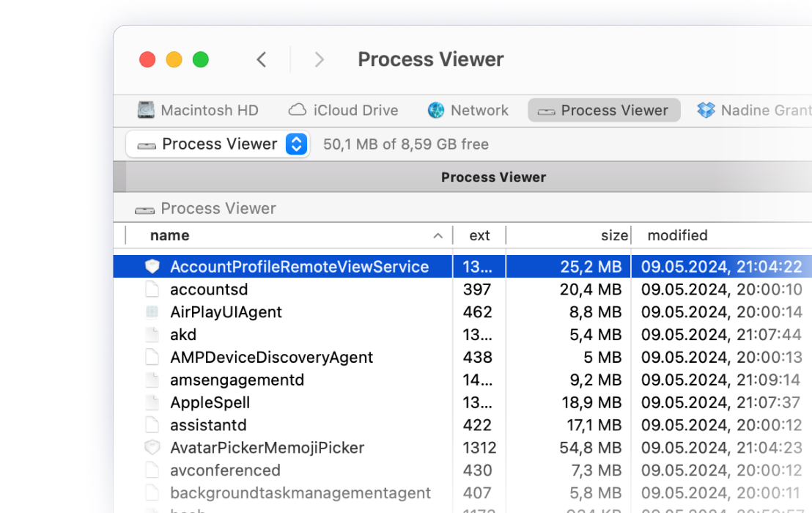The height and width of the screenshot is (513, 812).
Task: Click the AppleSpell document icon
Action: pyautogui.click(x=152, y=402)
